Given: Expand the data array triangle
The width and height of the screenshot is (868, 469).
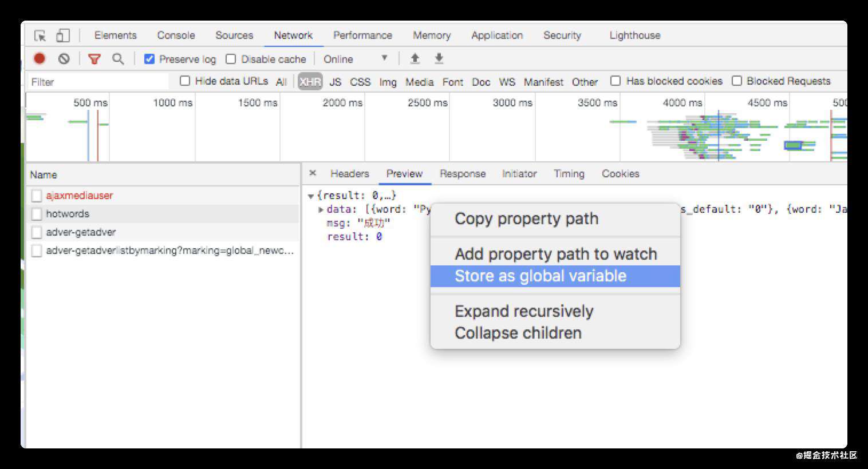Looking at the screenshot, I should [321, 210].
